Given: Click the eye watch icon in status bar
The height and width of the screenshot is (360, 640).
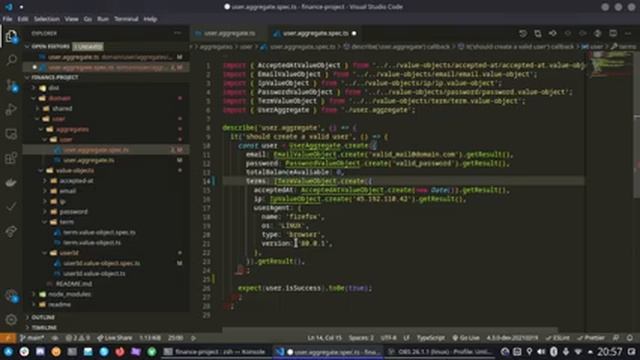Looking at the screenshot, I should (x=55, y=338).
